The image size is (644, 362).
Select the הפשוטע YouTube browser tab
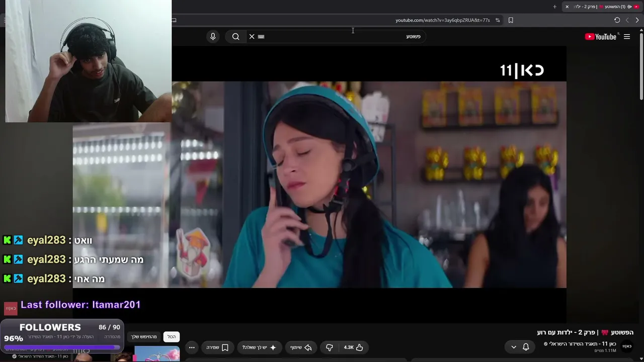point(602,7)
